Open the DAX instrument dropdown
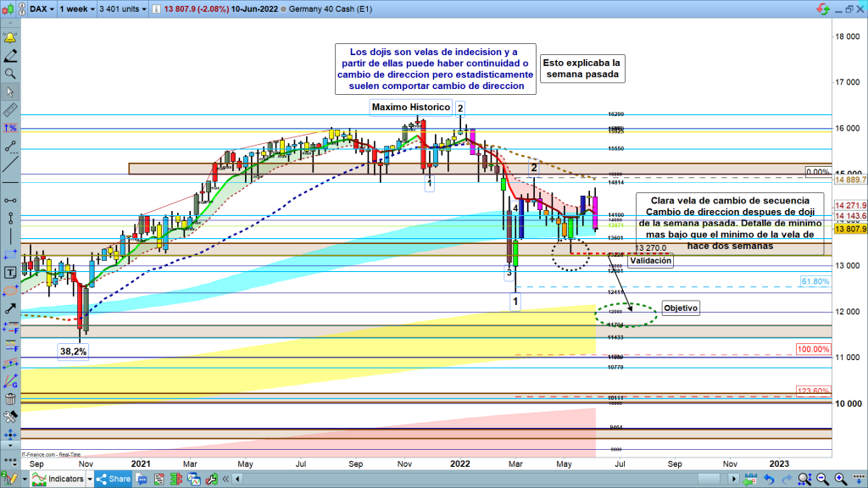This screenshot has height=488, width=868. [42, 10]
